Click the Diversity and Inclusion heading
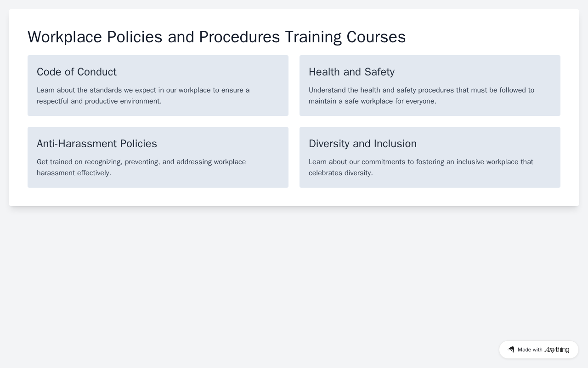This screenshot has height=368, width=588. pyautogui.click(x=362, y=144)
